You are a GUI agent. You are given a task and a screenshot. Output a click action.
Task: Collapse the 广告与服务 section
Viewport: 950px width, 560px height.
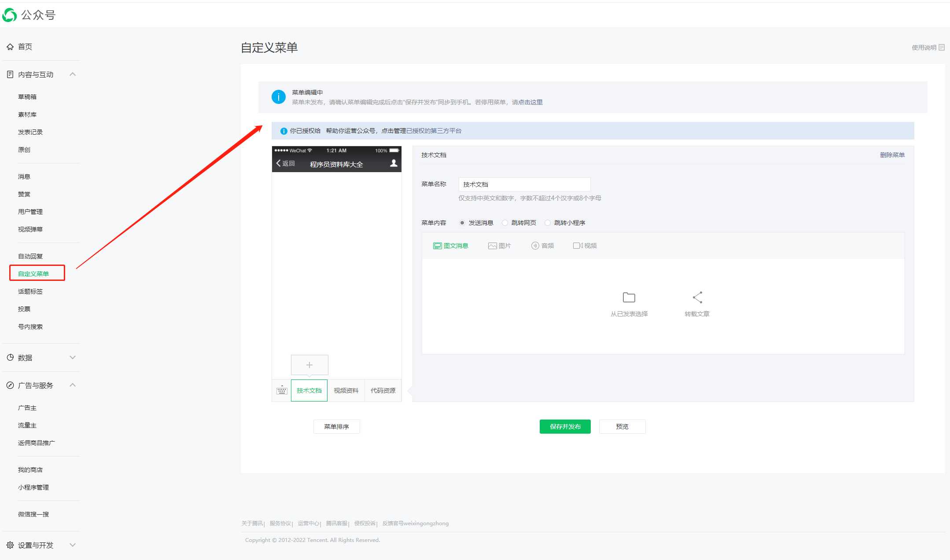[x=73, y=385]
